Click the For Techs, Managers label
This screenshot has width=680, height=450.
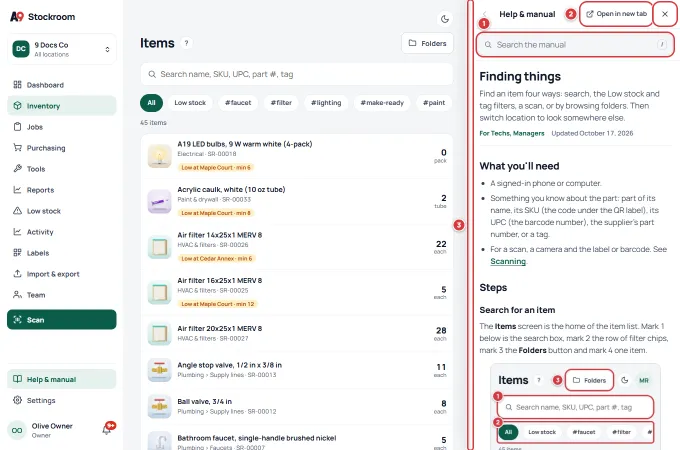click(512, 133)
